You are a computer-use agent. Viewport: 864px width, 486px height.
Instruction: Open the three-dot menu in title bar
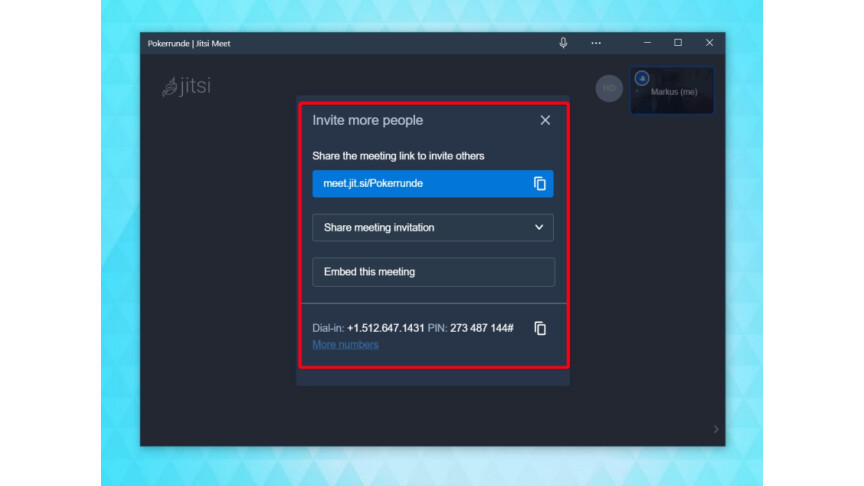[x=596, y=43]
